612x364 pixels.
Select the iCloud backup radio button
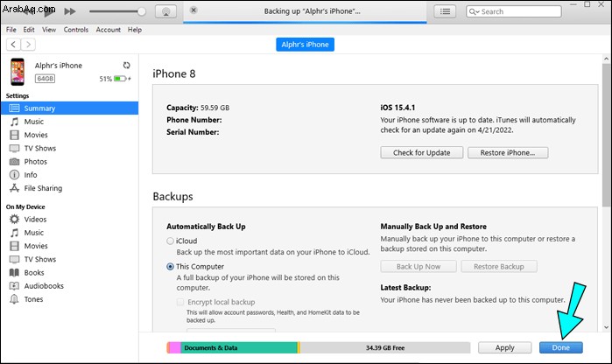click(170, 241)
